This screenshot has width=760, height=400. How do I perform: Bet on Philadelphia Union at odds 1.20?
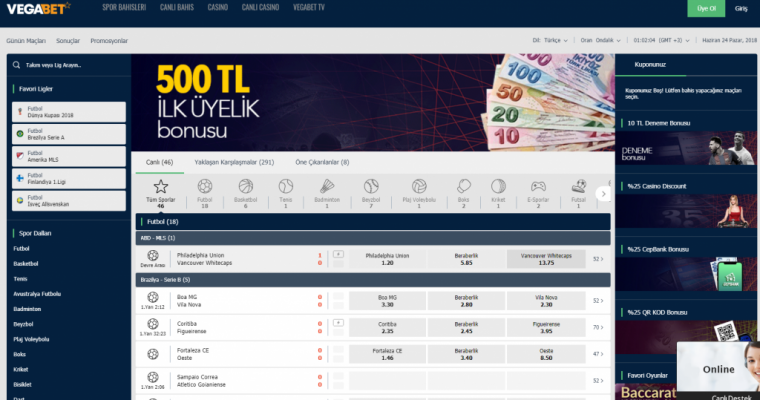pos(387,259)
